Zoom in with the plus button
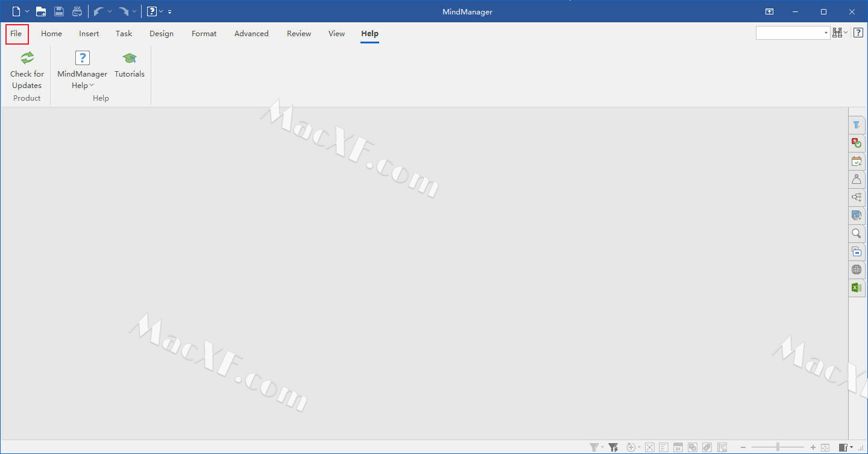 click(x=813, y=447)
